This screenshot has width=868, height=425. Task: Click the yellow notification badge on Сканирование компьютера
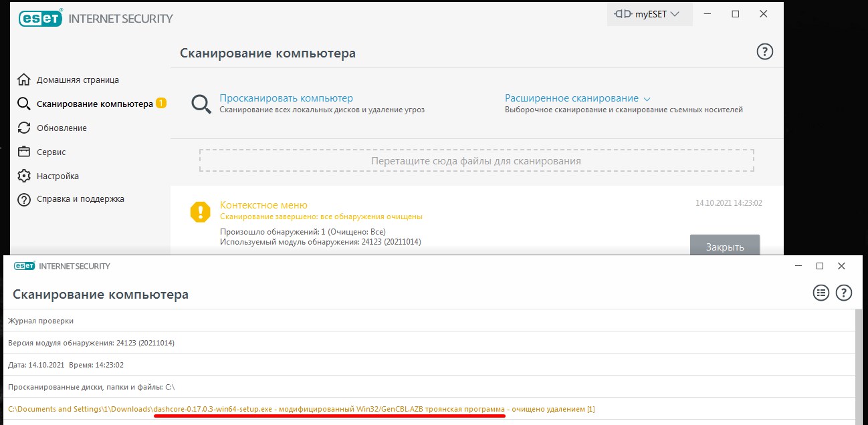[x=160, y=103]
